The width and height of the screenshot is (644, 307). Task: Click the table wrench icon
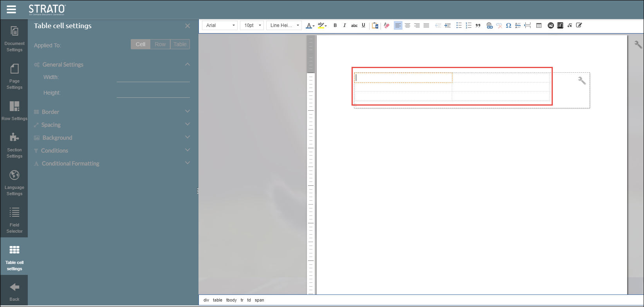pos(582,81)
